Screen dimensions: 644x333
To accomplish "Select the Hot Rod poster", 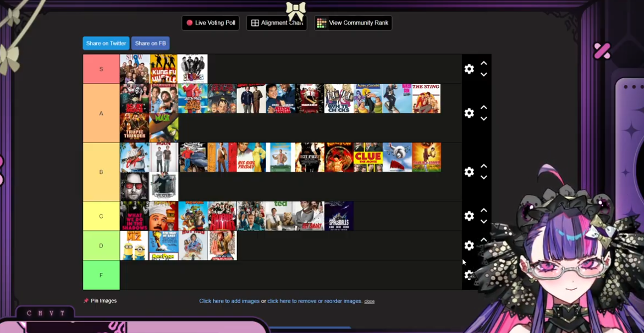I will (x=193, y=245).
